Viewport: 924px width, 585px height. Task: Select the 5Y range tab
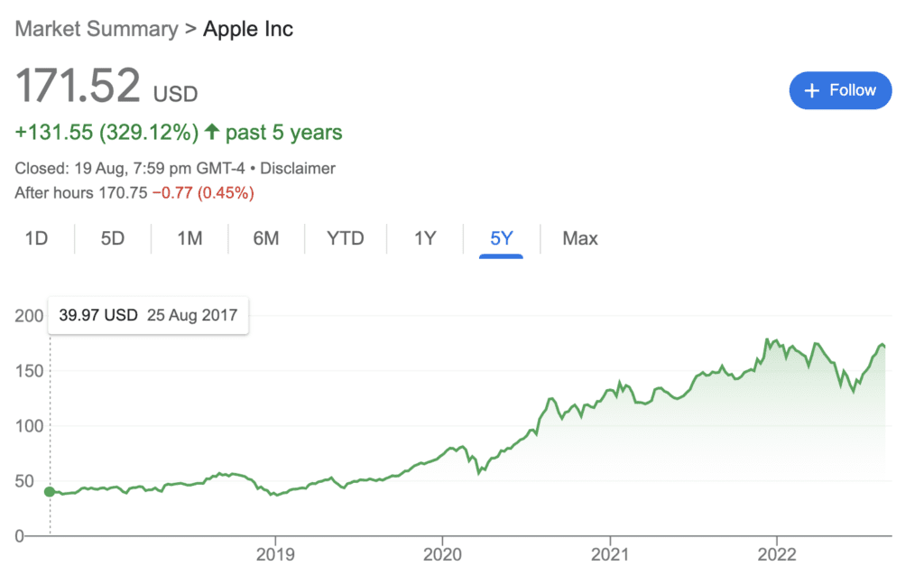click(502, 238)
